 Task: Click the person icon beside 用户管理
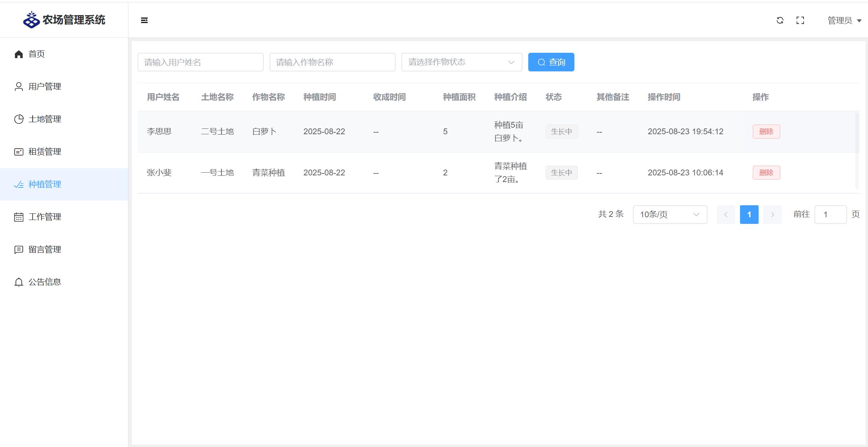click(x=19, y=87)
